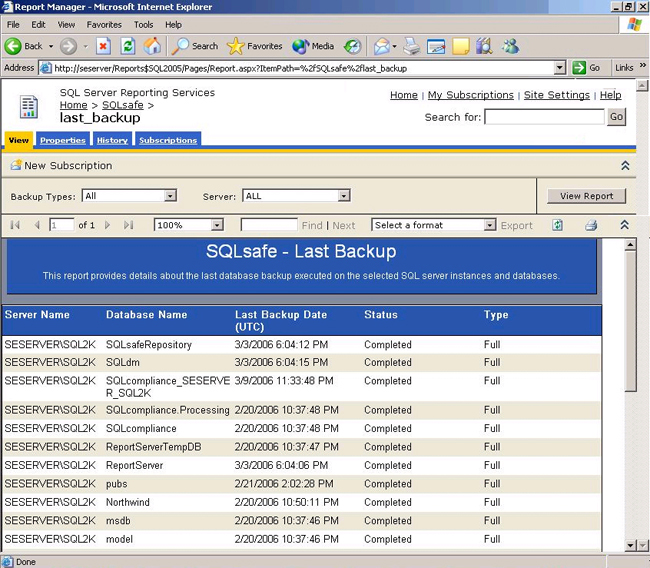650x568 pixels.
Task: Open the Tools menu
Action: coord(143,24)
